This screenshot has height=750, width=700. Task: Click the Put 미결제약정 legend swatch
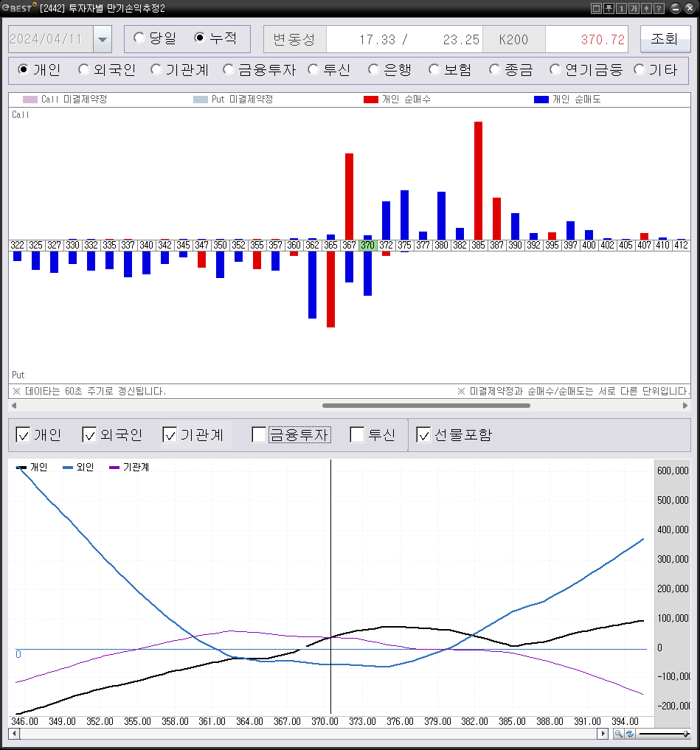[201, 100]
